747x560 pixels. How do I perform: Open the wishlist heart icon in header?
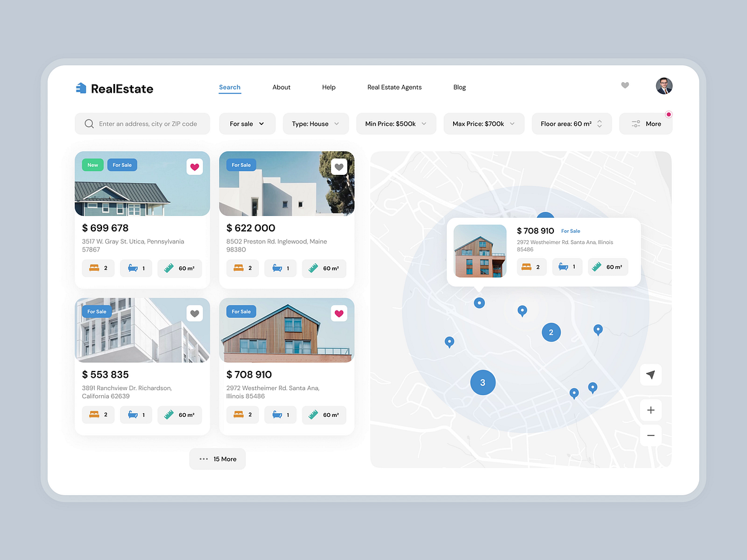(625, 85)
